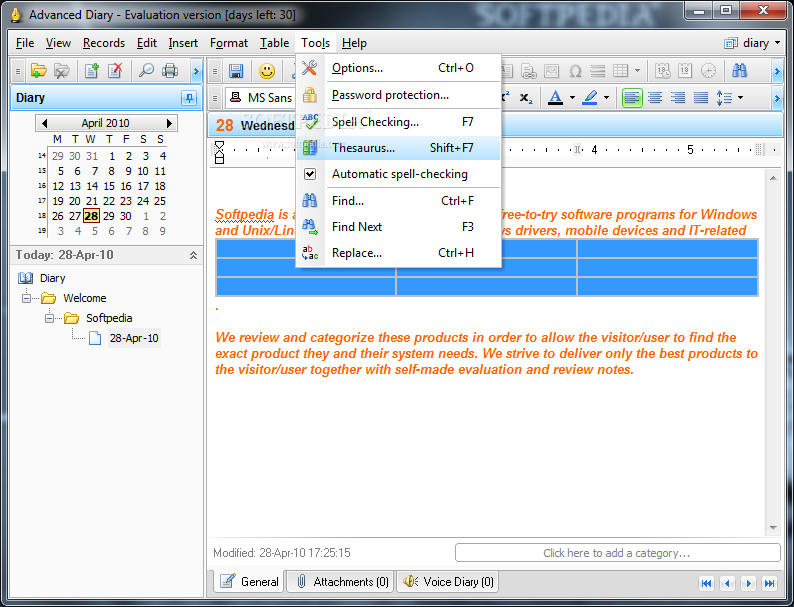
Task: Click the add a category field
Action: [617, 553]
